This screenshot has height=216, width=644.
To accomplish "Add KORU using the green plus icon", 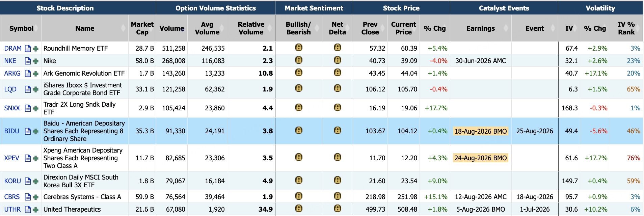I will click(35, 181).
